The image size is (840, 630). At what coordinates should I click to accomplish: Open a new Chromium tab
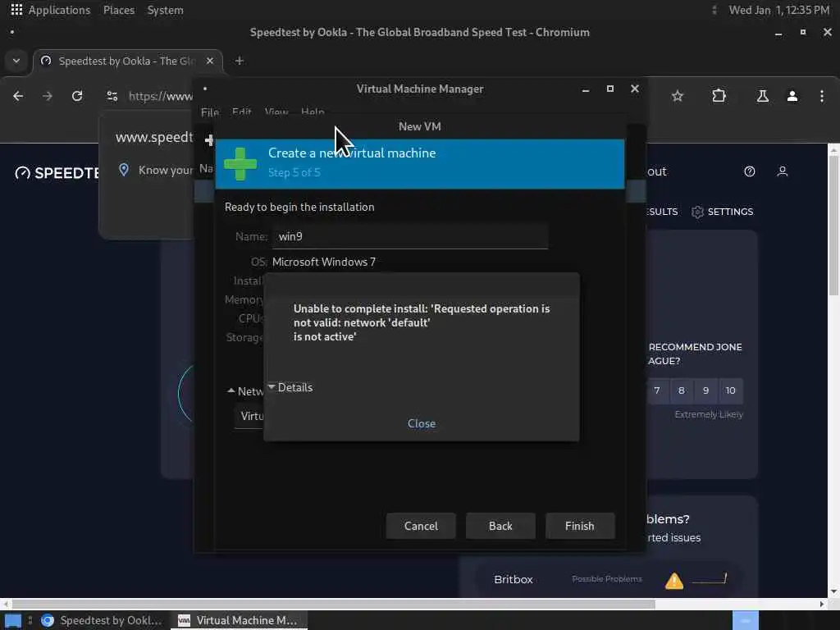240,61
